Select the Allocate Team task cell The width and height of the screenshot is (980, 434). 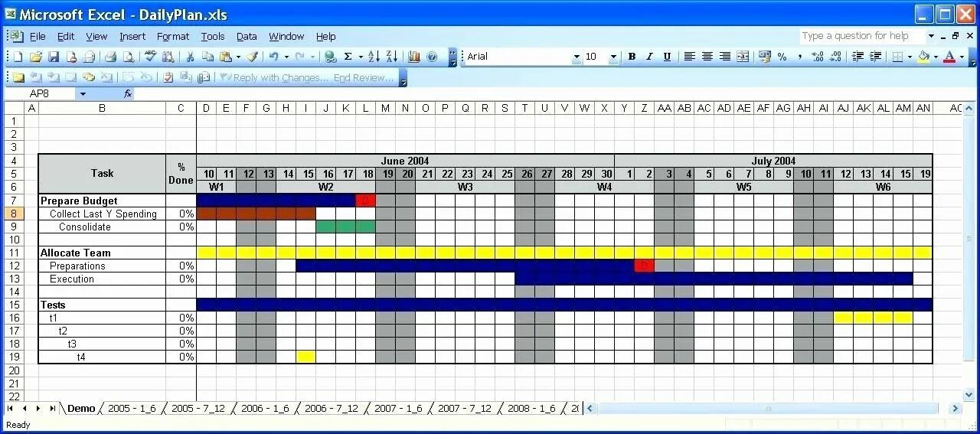click(x=102, y=253)
